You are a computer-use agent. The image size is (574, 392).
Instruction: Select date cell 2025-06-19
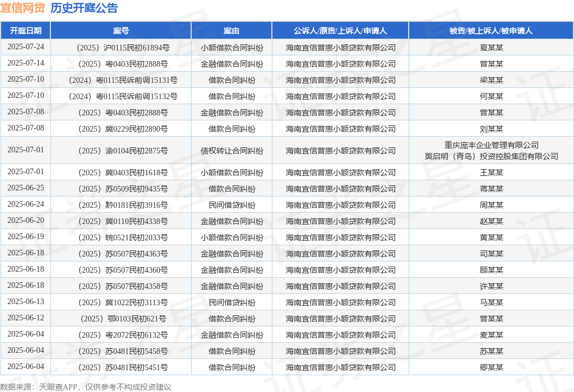tap(26, 236)
